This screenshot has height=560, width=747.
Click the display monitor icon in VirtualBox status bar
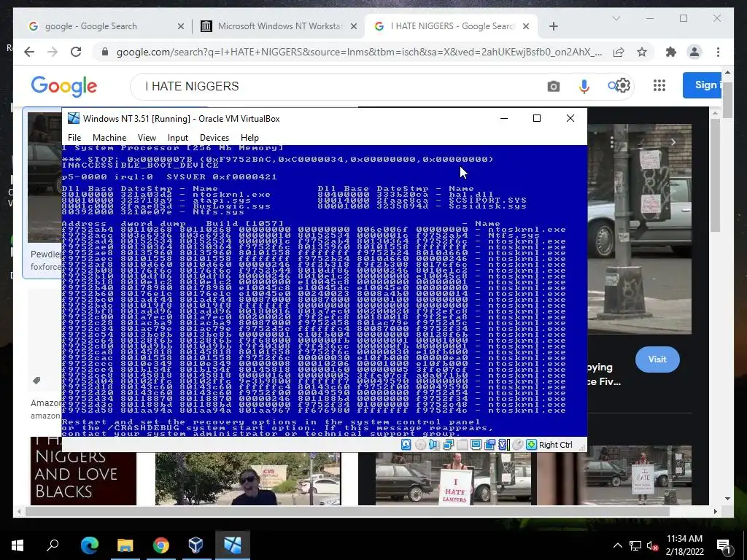(x=476, y=445)
